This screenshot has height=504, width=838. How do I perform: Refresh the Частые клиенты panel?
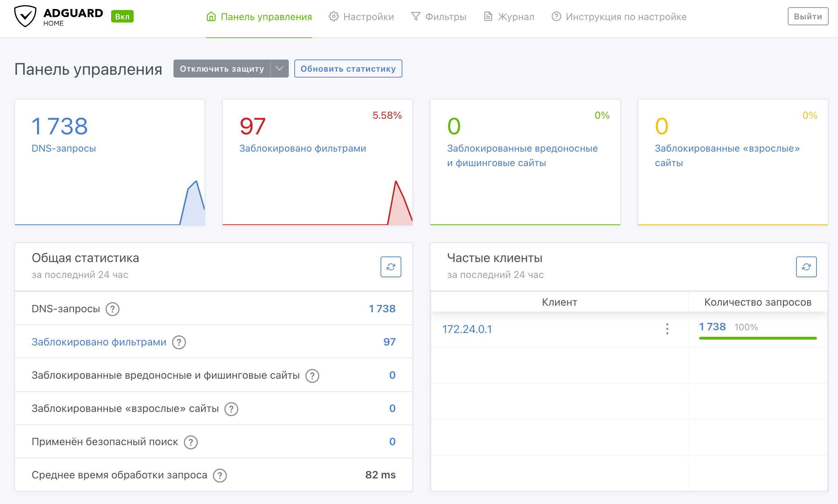pyautogui.click(x=806, y=267)
